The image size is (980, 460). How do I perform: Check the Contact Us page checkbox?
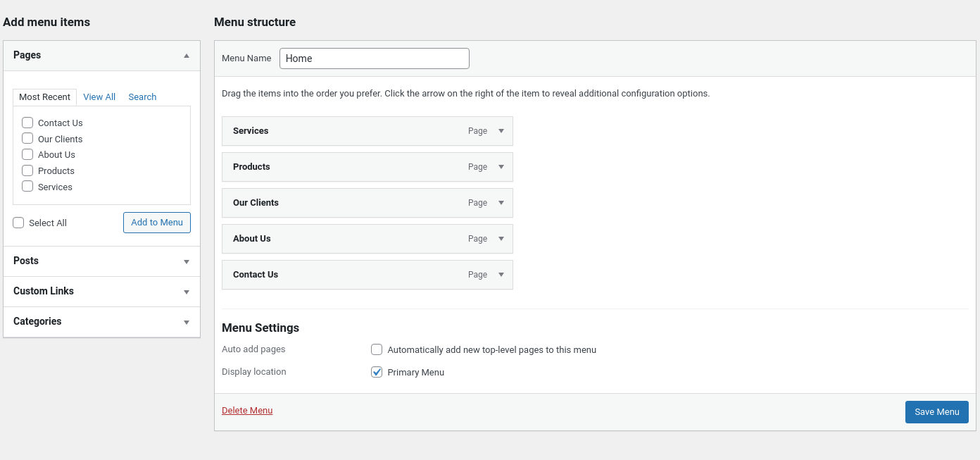point(27,123)
